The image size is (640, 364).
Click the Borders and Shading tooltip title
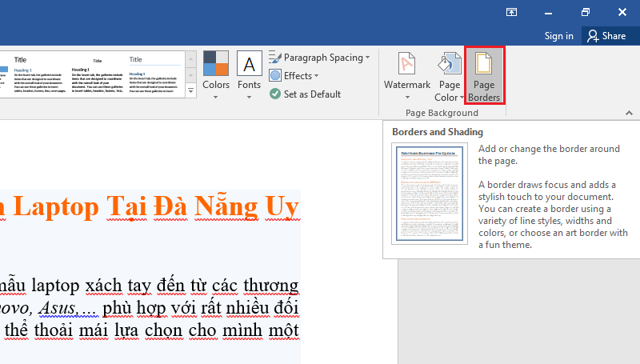(438, 132)
